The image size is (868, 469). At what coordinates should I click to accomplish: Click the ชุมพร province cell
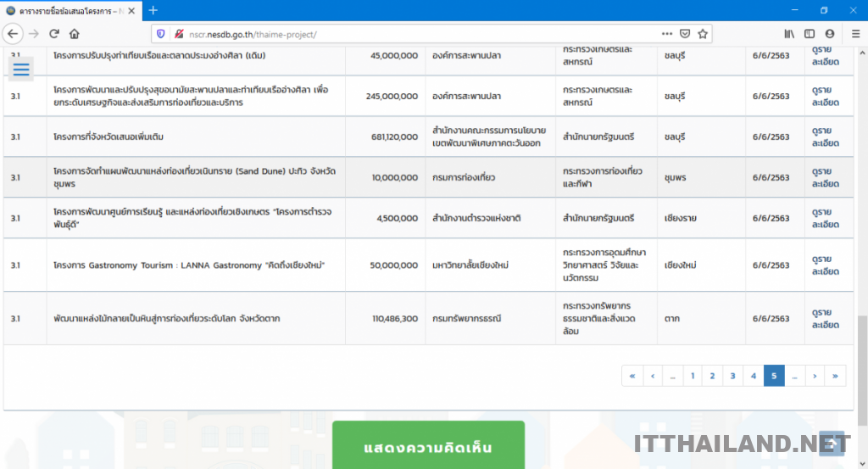coord(701,177)
